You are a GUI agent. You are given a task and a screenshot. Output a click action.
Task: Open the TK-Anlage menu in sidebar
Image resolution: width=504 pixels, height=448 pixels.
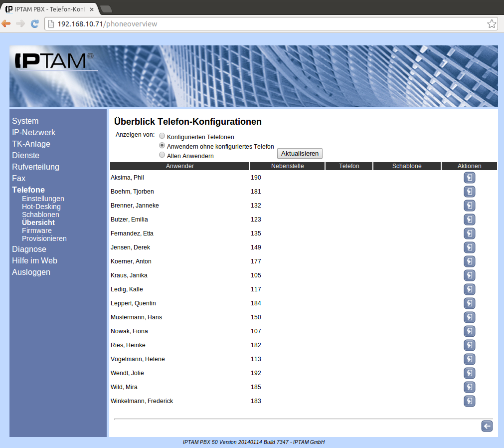(x=31, y=144)
